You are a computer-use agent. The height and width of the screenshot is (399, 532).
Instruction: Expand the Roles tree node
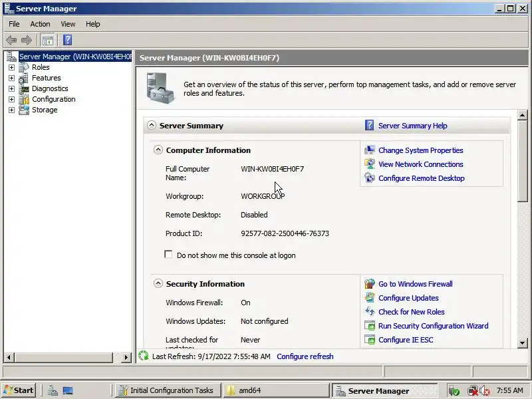[x=11, y=67]
